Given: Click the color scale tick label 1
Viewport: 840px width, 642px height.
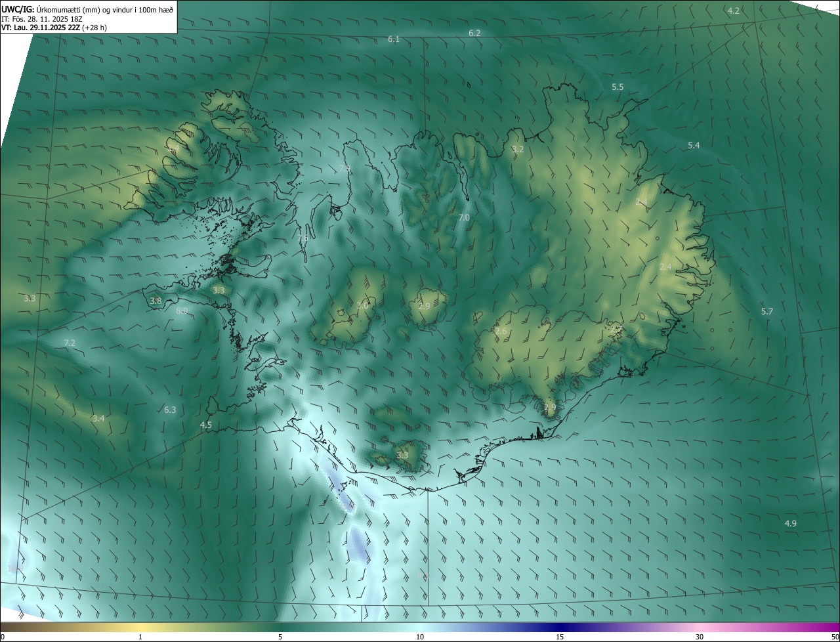Looking at the screenshot, I should [140, 637].
